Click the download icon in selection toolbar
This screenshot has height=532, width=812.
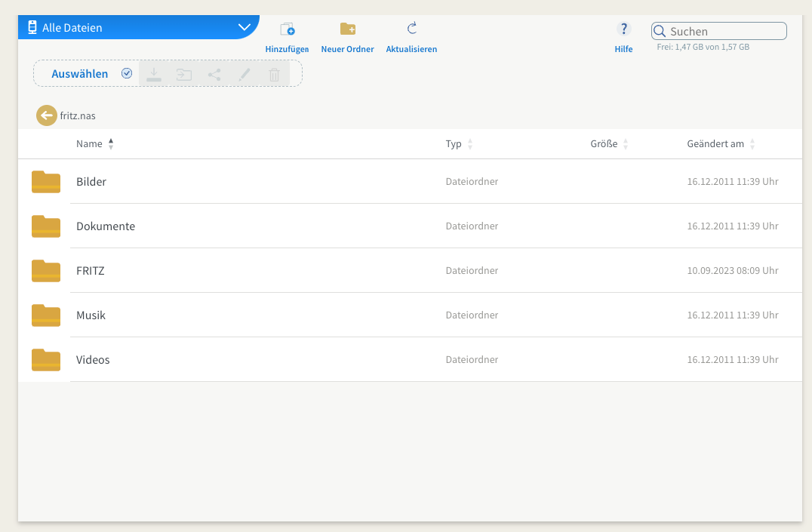point(154,75)
